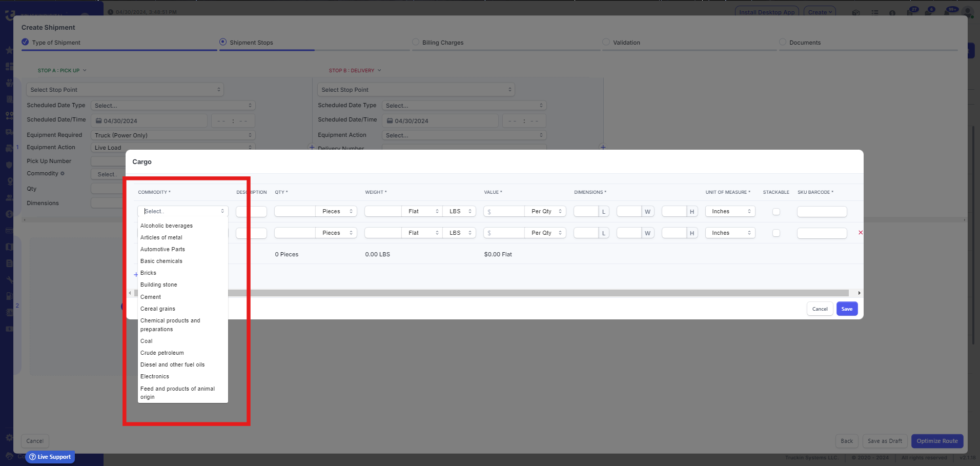
Task: Click Length dimension field in first row
Action: click(586, 211)
